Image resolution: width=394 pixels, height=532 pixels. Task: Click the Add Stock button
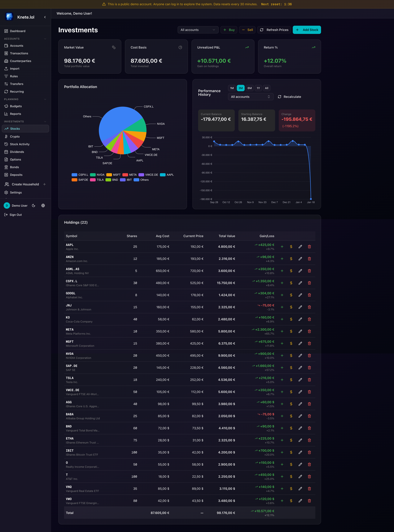307,30
